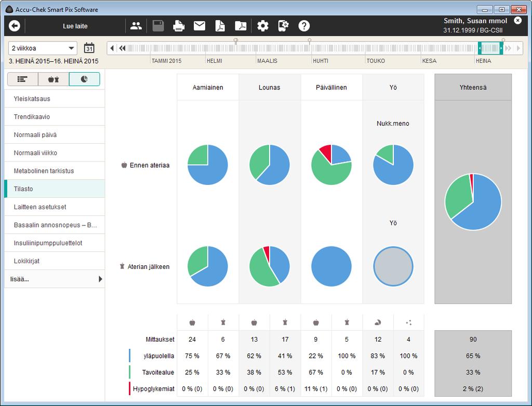Image resolution: width=532 pixels, height=406 pixels.
Task: Open the calendar date picker icon
Action: [x=89, y=48]
